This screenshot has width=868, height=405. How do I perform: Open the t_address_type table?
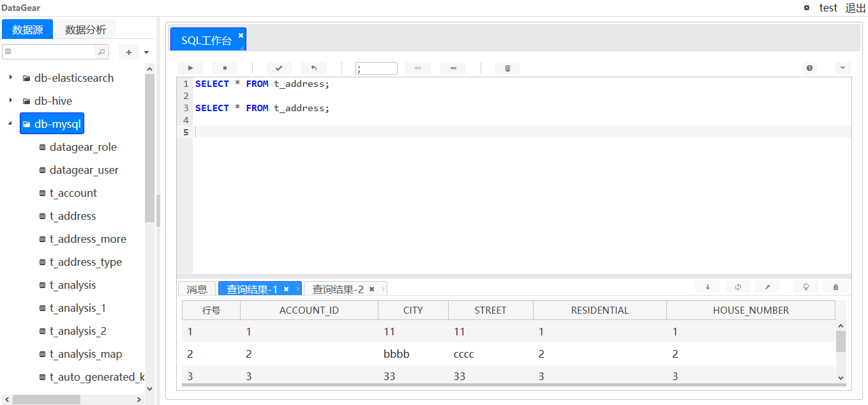click(x=80, y=262)
